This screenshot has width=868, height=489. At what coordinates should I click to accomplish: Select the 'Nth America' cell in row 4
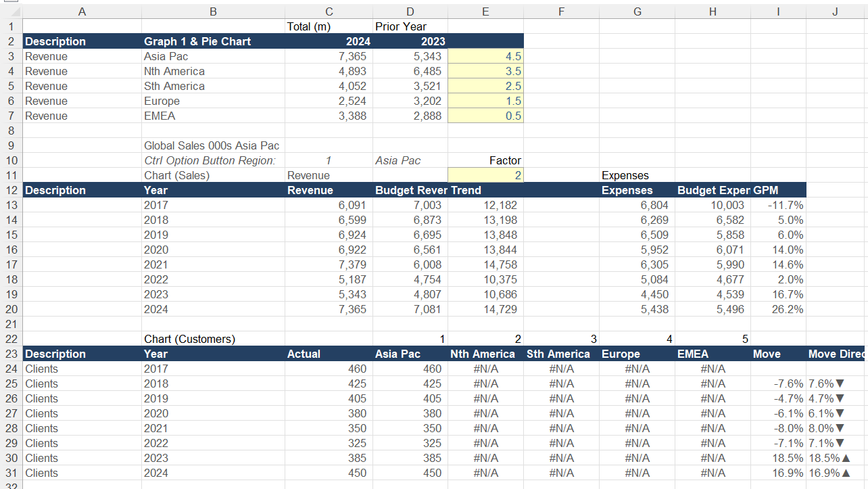213,71
